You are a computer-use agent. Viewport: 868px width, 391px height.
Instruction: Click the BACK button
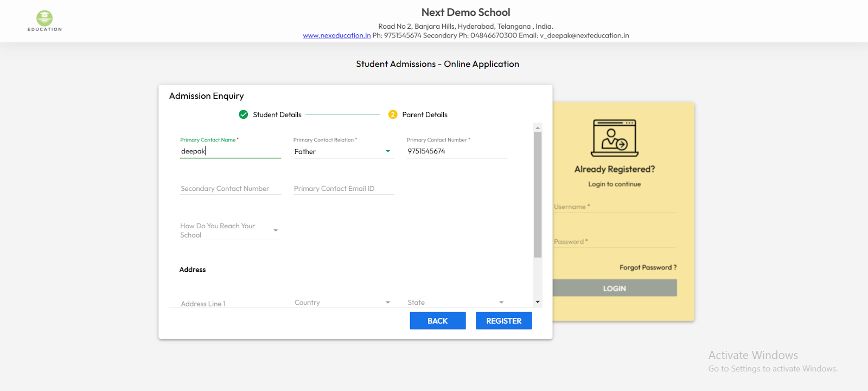point(438,321)
